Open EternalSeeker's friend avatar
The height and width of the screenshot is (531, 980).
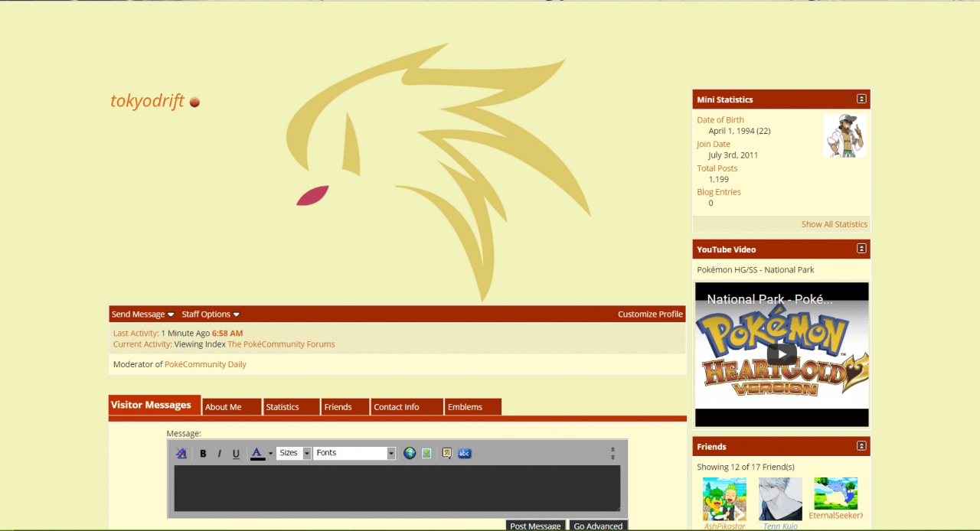(836, 494)
